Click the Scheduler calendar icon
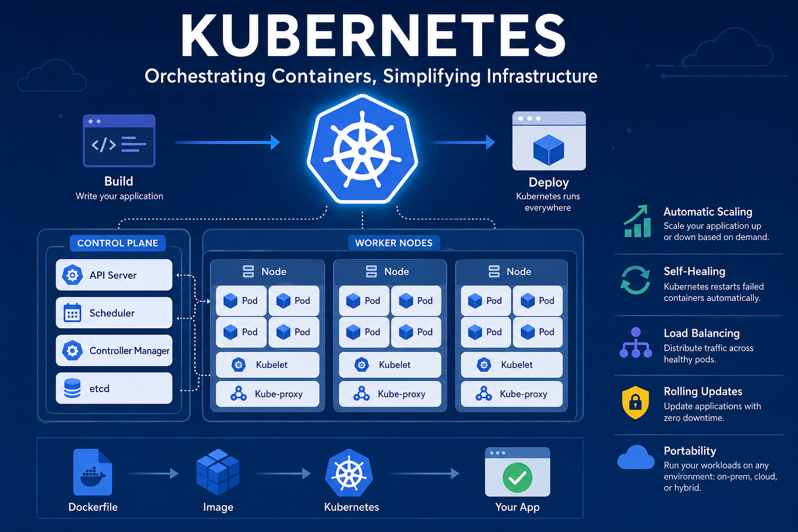 click(72, 313)
